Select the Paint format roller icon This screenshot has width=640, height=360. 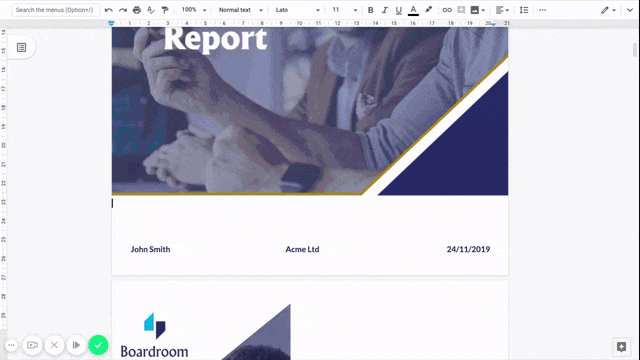click(x=165, y=10)
